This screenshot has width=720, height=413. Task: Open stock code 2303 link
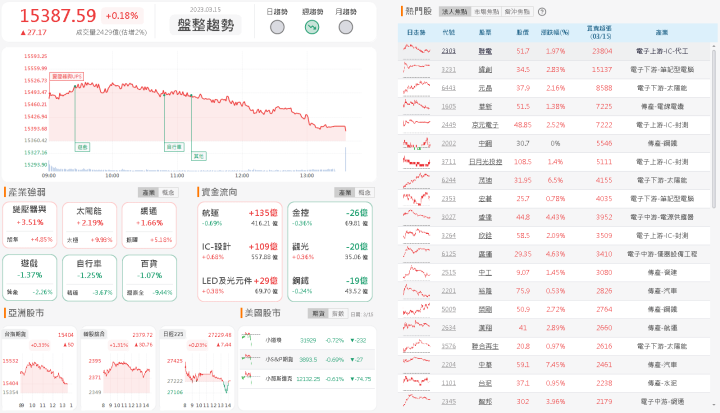(449, 51)
